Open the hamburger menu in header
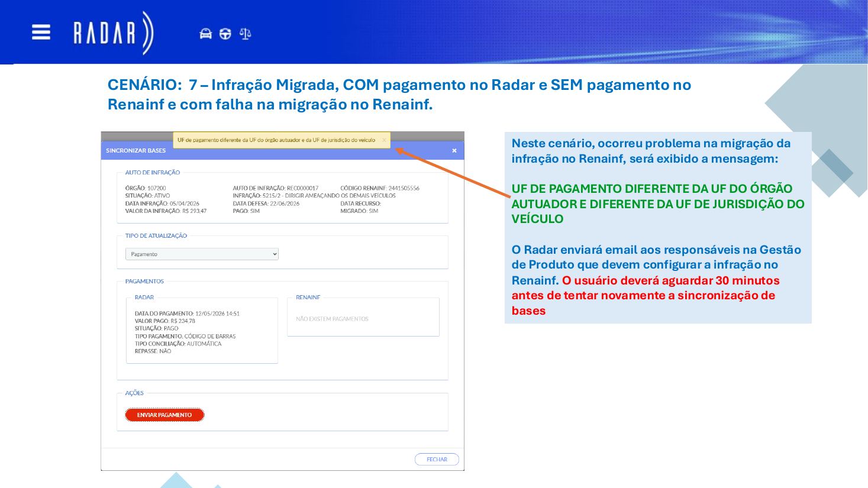This screenshot has width=868, height=488. [41, 32]
